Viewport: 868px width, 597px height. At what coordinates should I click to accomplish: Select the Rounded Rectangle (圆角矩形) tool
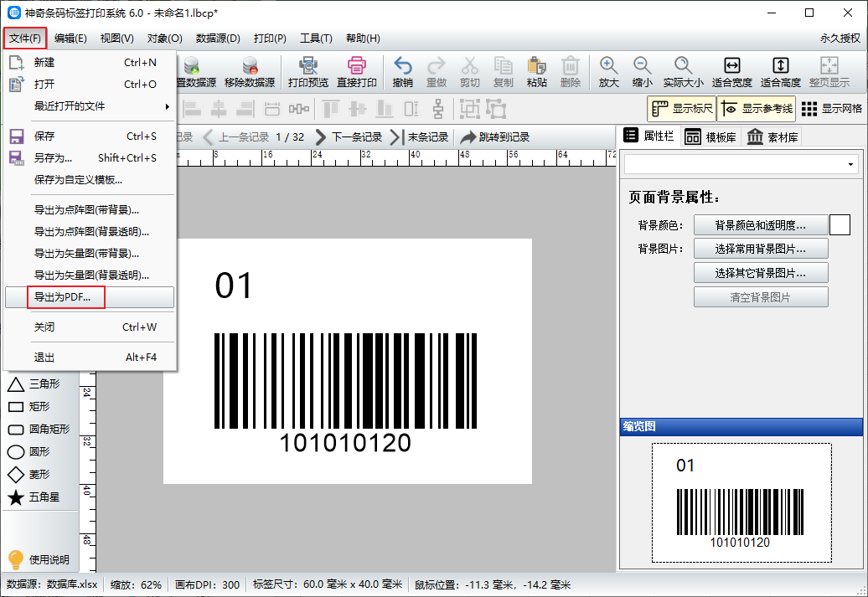[39, 430]
